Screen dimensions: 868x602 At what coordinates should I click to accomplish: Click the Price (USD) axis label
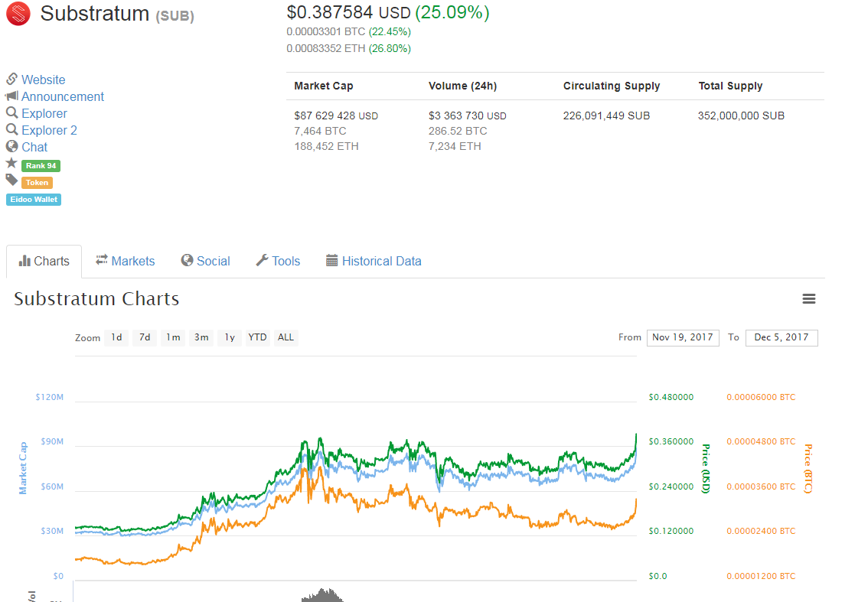(x=706, y=469)
